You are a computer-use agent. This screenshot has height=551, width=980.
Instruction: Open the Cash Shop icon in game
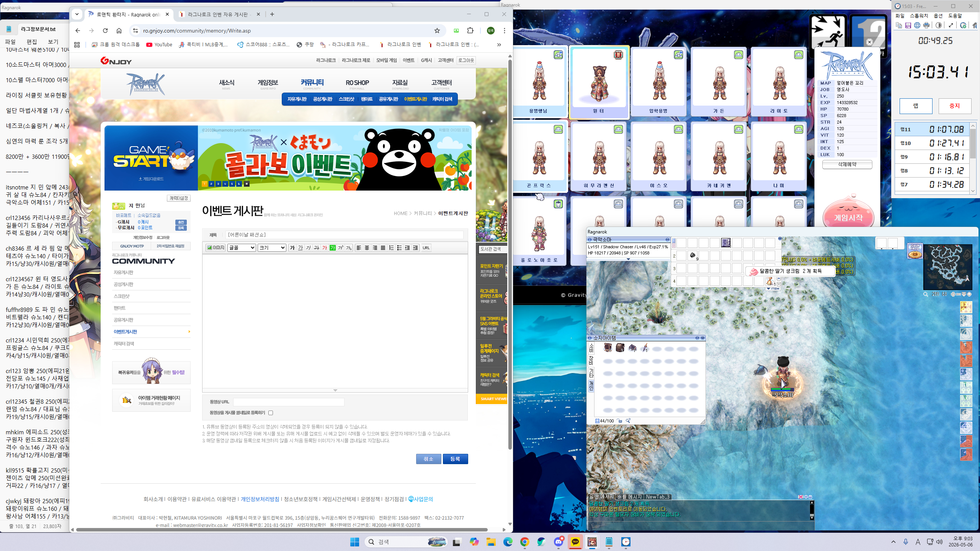(x=915, y=251)
